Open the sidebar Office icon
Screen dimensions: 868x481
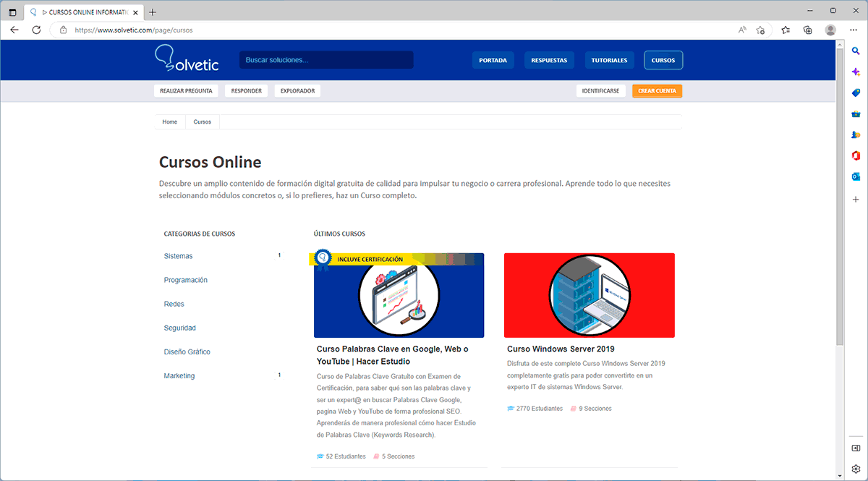(x=856, y=156)
